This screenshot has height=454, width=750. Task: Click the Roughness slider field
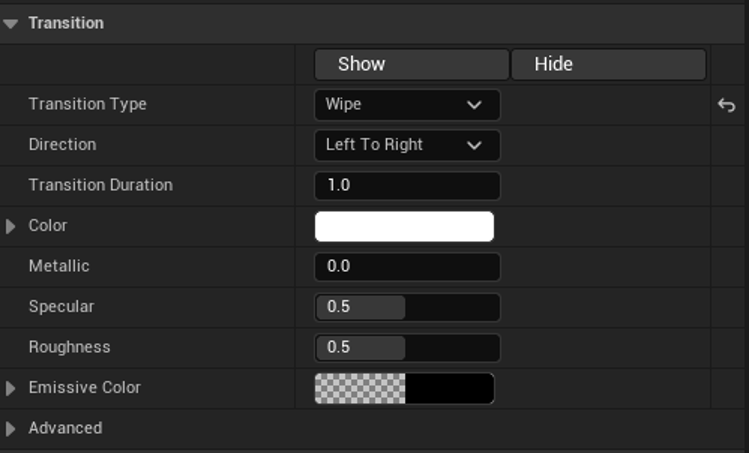pyautogui.click(x=406, y=348)
